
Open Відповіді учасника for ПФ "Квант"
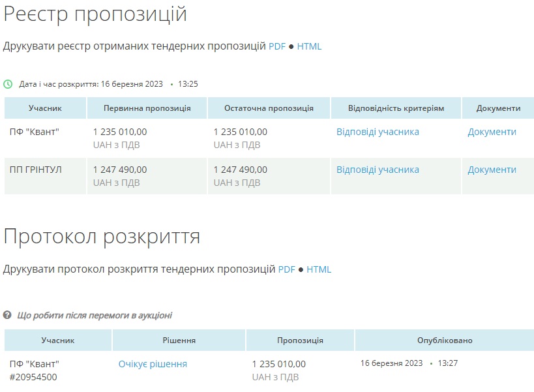coord(378,132)
